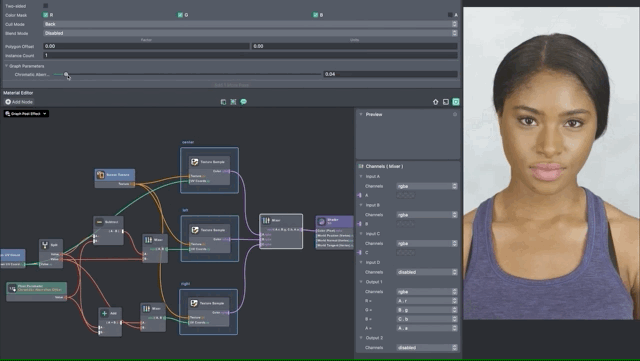Image resolution: width=640 pixels, height=361 pixels.
Task: Collapse the Graph Parameters section
Action: click(x=6, y=66)
